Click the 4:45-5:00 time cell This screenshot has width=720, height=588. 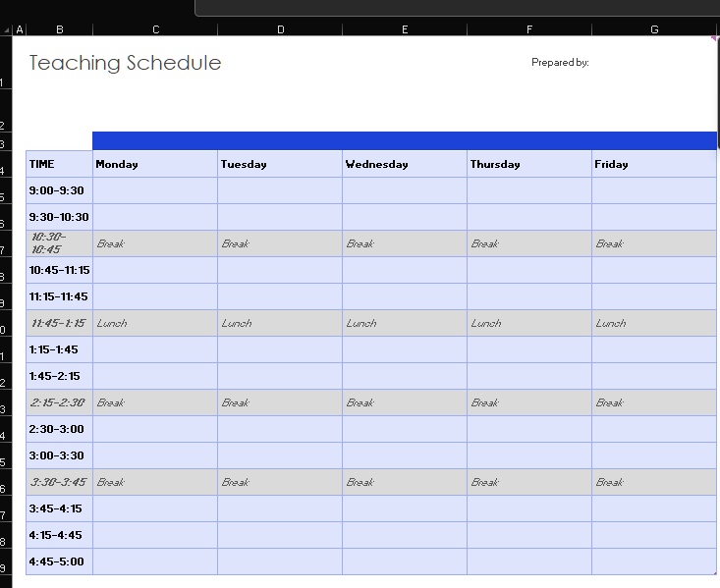click(59, 561)
